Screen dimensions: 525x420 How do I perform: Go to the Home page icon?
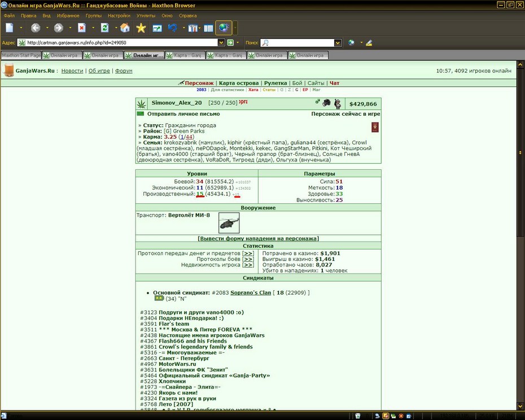coord(125,28)
